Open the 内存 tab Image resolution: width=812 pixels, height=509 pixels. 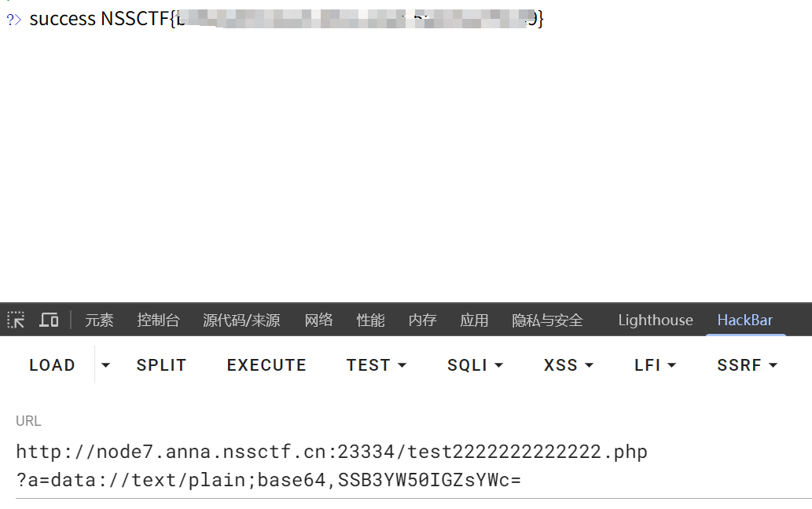point(422,320)
